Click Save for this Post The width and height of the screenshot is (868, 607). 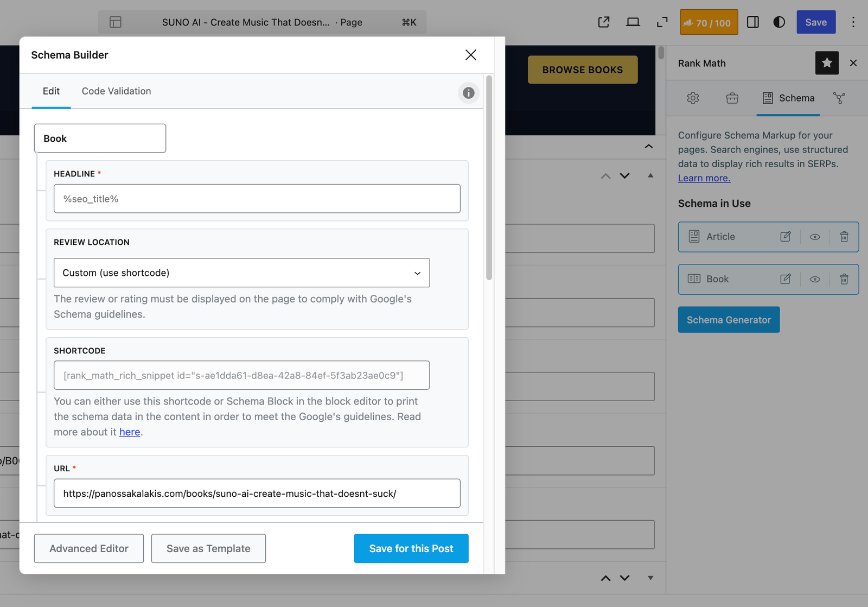coord(411,548)
